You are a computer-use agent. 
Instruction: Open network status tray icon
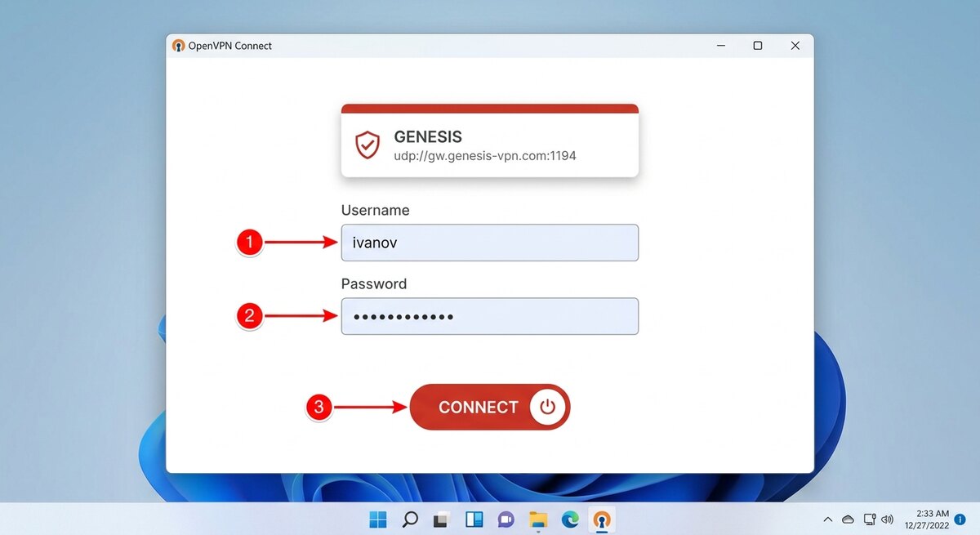pos(869,519)
